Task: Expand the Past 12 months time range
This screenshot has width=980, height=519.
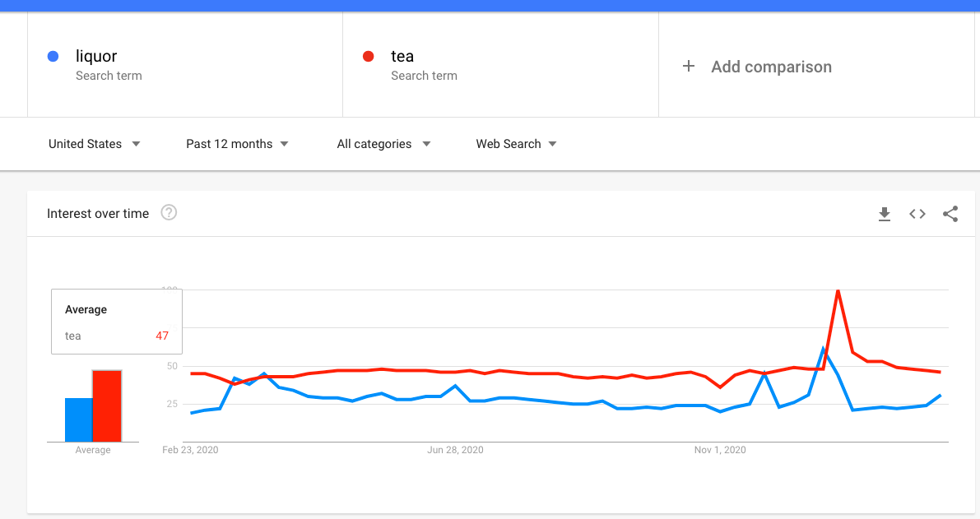Action: click(237, 144)
